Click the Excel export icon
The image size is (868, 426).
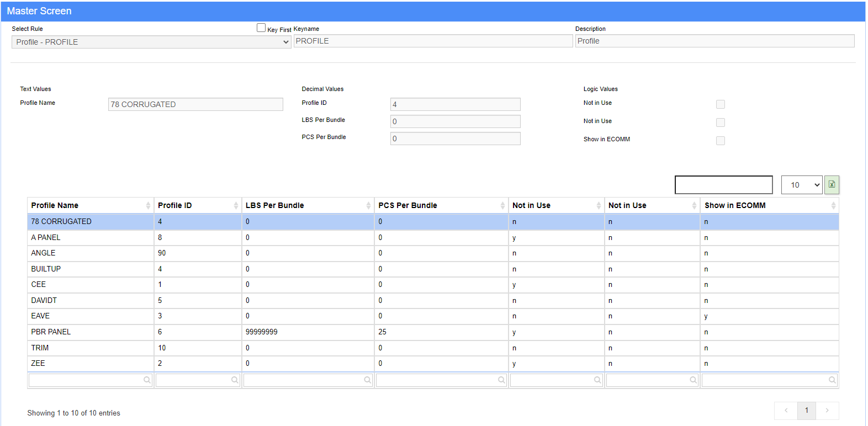(832, 185)
